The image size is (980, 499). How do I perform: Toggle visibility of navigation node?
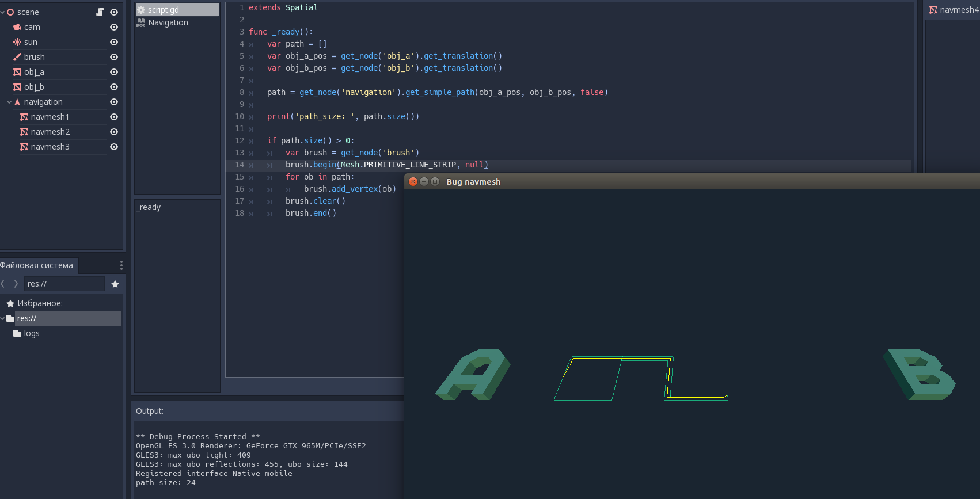114,102
